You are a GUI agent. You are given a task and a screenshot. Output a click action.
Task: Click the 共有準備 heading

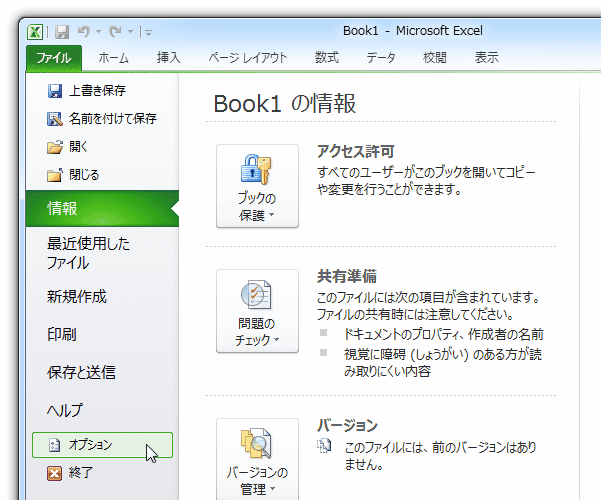pos(347,276)
